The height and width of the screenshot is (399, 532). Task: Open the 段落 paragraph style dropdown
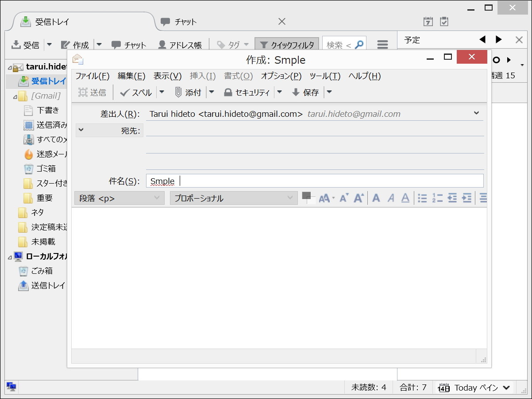click(119, 198)
